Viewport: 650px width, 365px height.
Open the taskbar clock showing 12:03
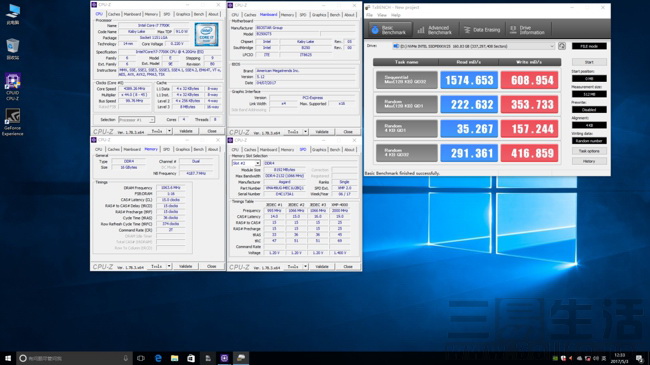(x=620, y=358)
